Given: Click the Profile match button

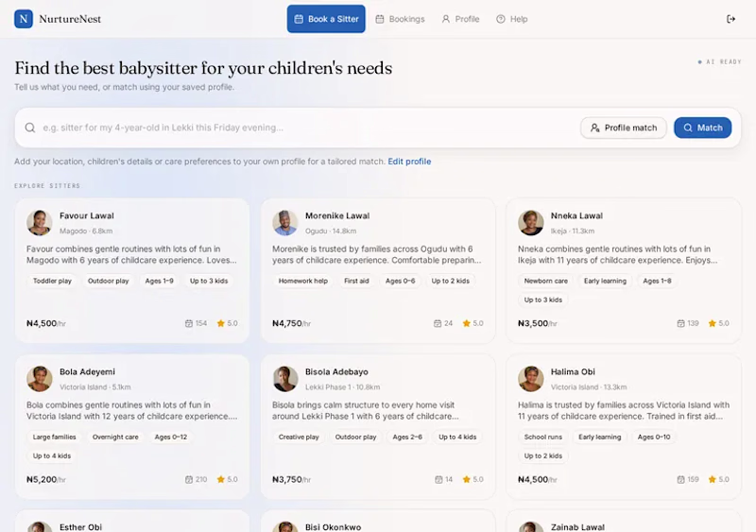Looking at the screenshot, I should [x=624, y=128].
